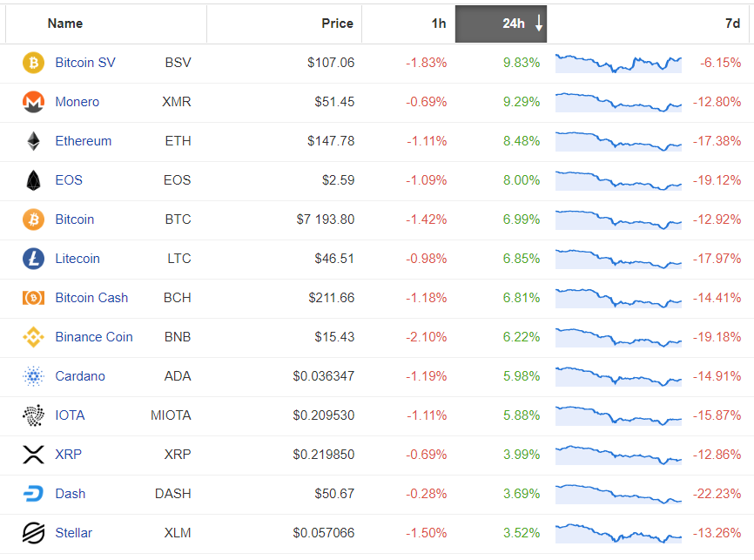Click the Litecoin coin logo
Viewport: 754px width, 560px height.
[x=33, y=259]
